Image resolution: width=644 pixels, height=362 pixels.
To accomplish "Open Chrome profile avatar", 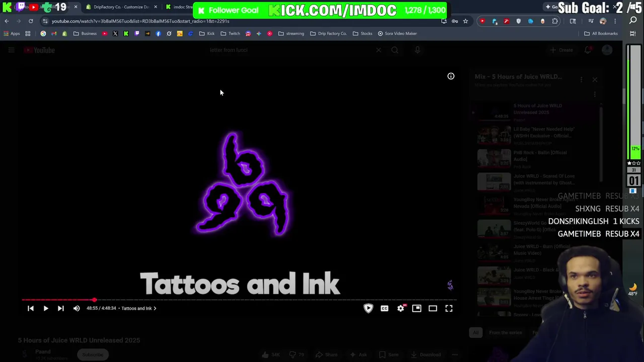I will (x=603, y=21).
